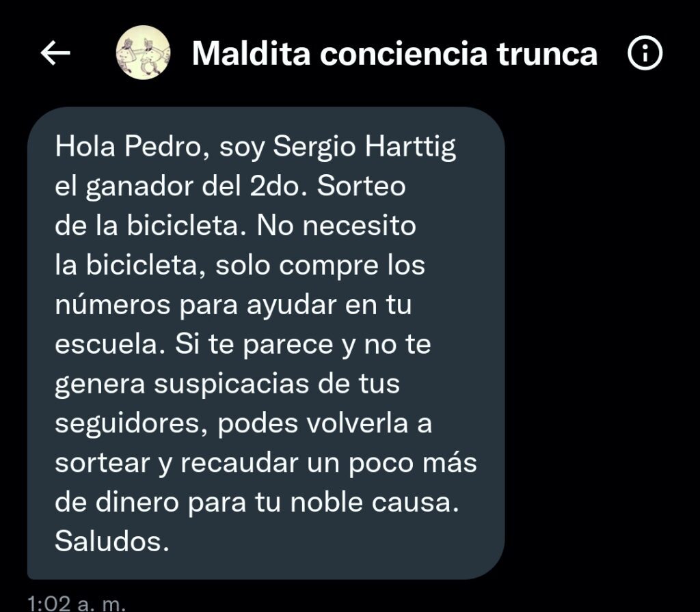Click the line 'sortear y recaudar un poco más'
The height and width of the screenshot is (612, 700).
point(266,463)
